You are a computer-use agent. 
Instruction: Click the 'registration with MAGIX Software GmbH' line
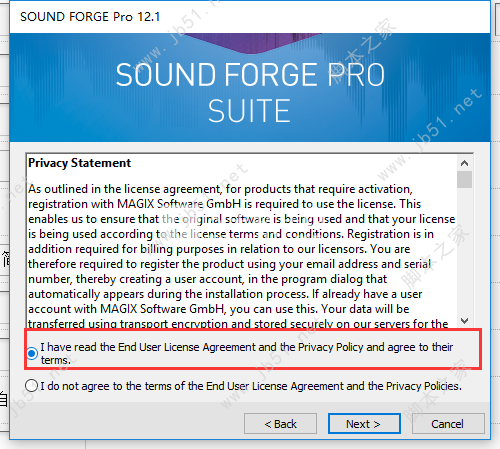[x=224, y=204]
